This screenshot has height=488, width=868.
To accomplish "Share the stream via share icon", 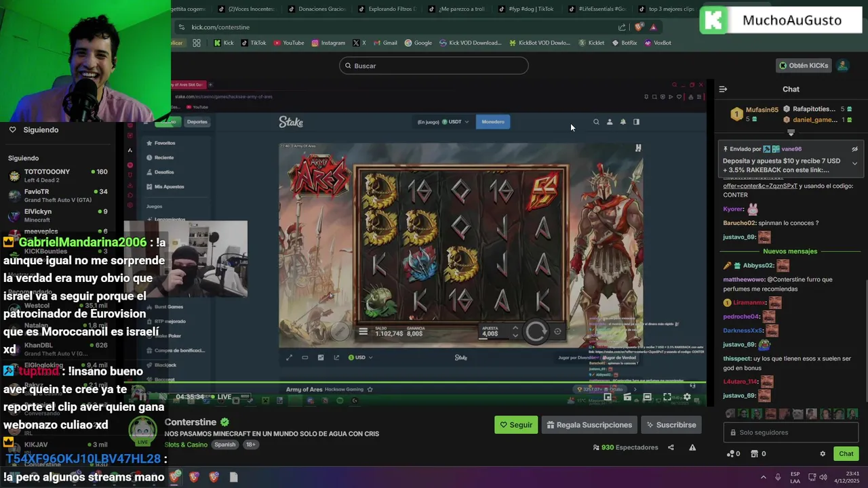I will [x=671, y=447].
